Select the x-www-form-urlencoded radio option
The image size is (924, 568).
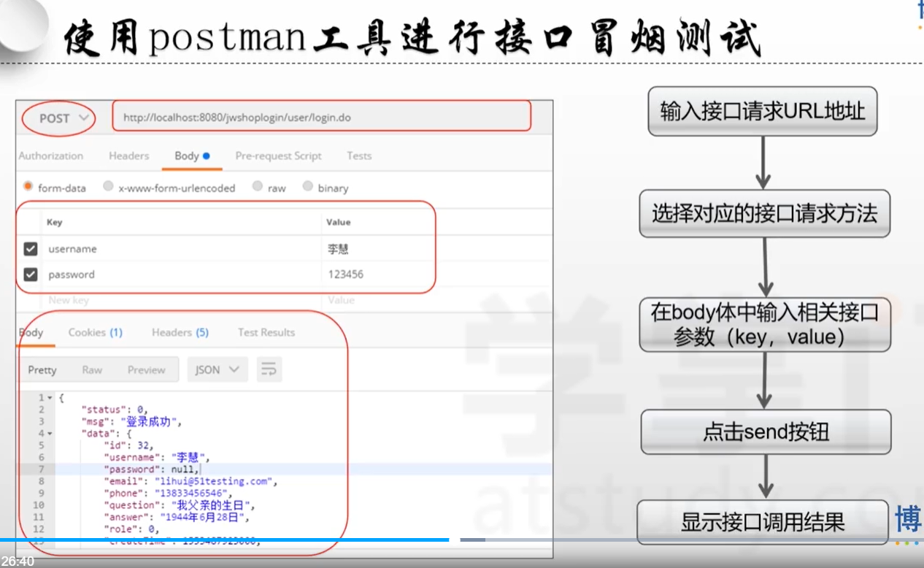(108, 186)
